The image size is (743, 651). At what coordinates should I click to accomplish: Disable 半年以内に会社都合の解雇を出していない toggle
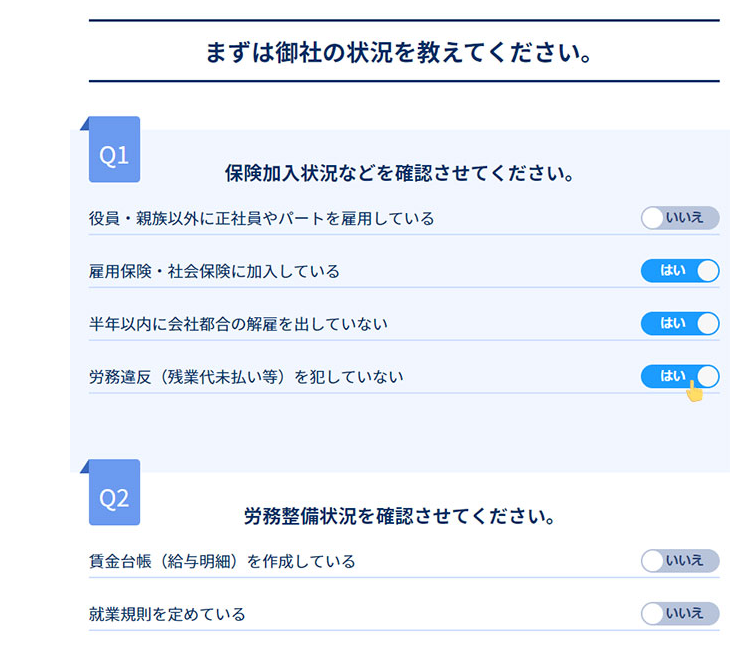(x=680, y=324)
